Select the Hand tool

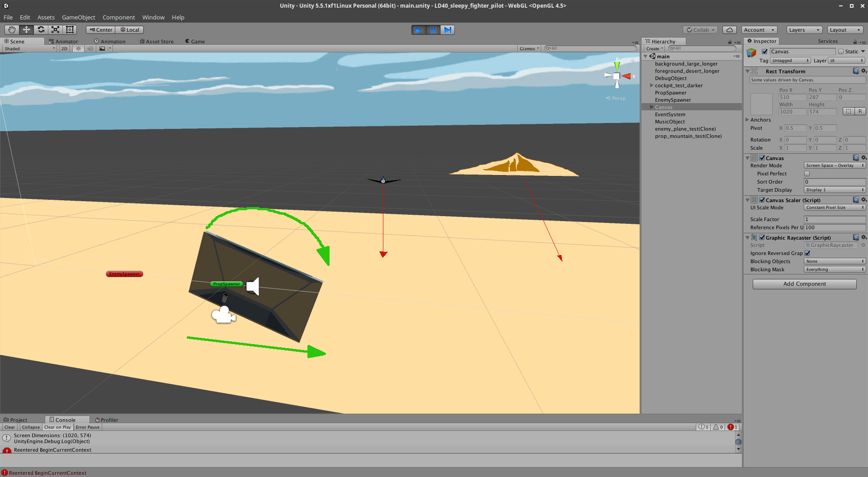[x=12, y=30]
